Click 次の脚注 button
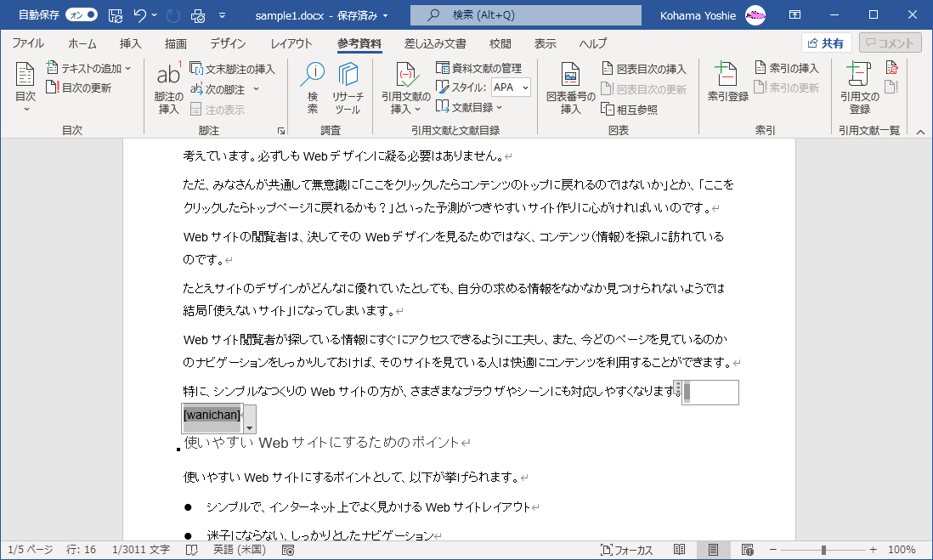Viewport: 933px width, 560px height. [218, 89]
